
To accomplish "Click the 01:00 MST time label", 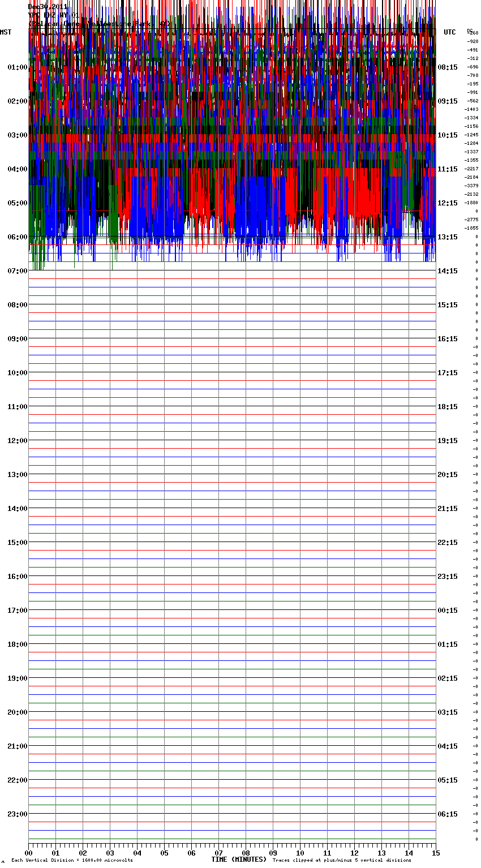I will (17, 67).
